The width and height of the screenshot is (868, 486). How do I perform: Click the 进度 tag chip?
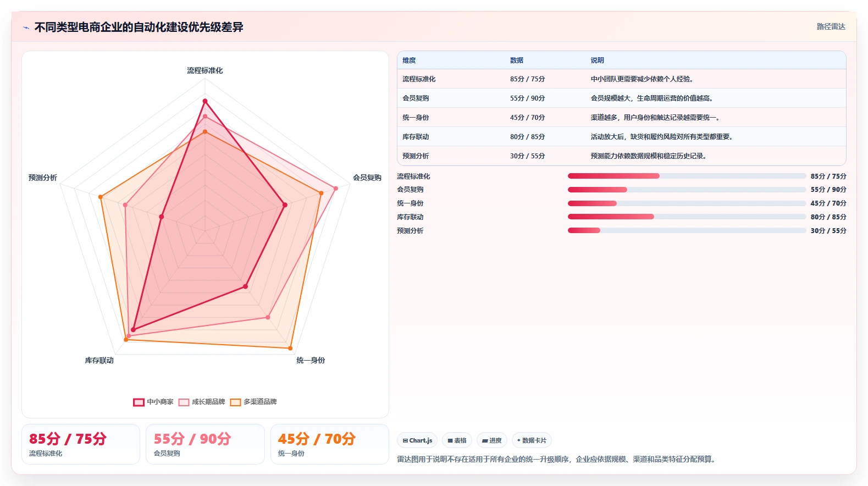point(492,440)
